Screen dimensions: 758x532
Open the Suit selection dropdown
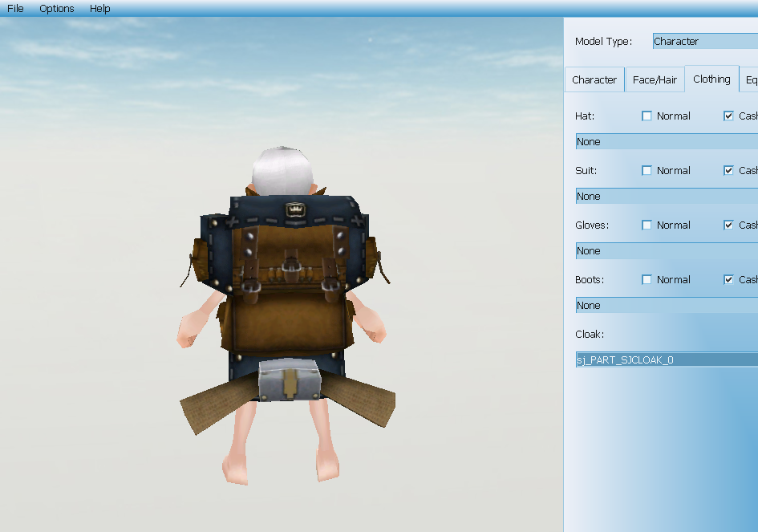point(666,197)
